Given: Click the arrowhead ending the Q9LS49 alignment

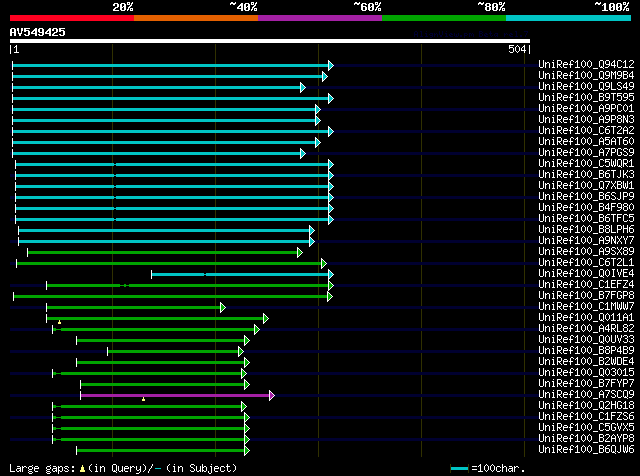Looking at the screenshot, I should coord(303,87).
